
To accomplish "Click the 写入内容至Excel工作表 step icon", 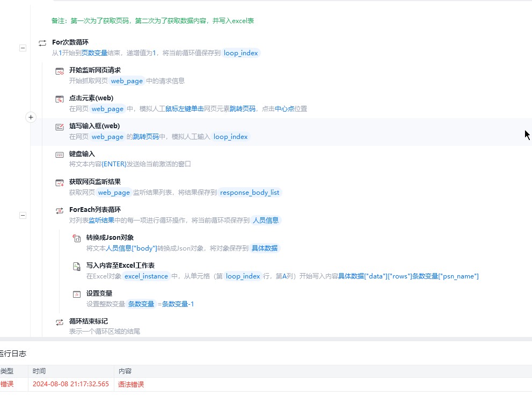I will (77, 266).
